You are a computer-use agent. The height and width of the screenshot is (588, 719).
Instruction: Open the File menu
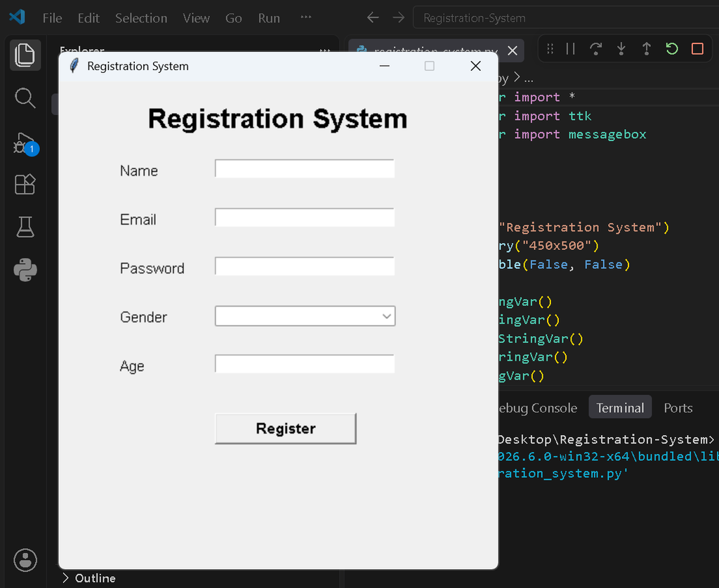pos(52,18)
